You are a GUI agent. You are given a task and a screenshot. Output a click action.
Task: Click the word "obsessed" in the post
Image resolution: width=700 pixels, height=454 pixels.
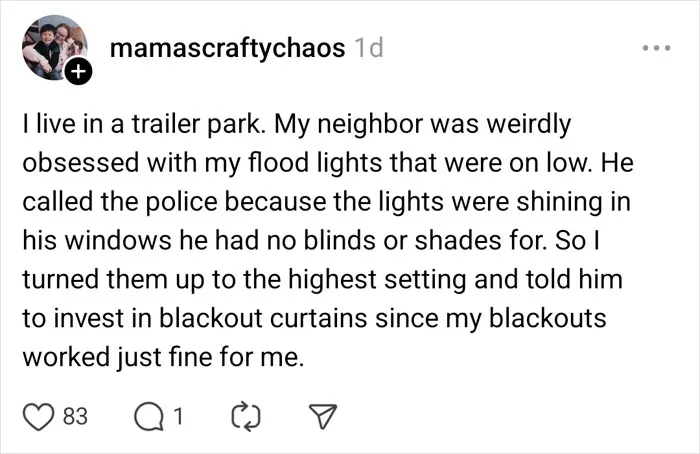[x=81, y=162]
